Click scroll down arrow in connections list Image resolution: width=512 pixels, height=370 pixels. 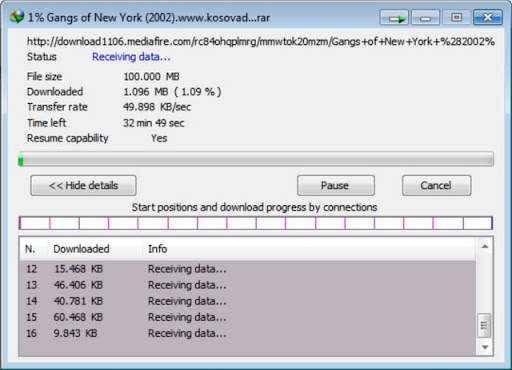click(485, 347)
